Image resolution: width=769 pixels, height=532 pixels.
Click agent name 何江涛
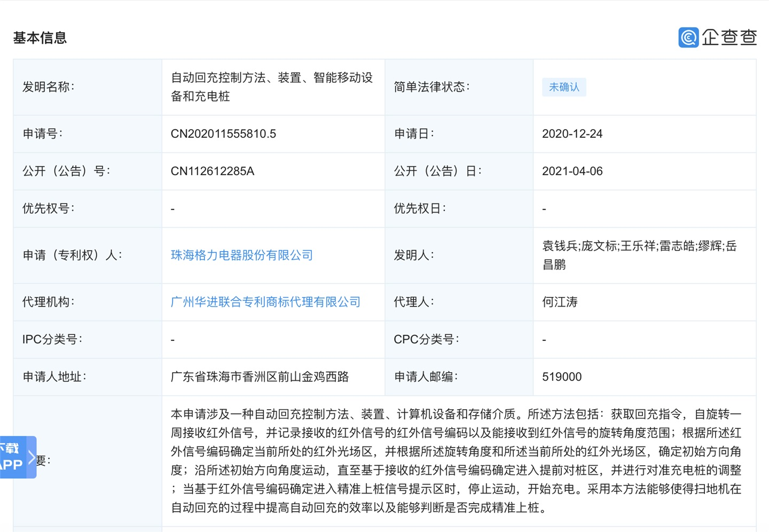click(560, 302)
